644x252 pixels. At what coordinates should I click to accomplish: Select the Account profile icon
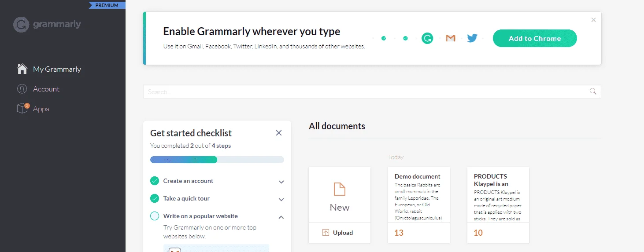[x=22, y=89]
